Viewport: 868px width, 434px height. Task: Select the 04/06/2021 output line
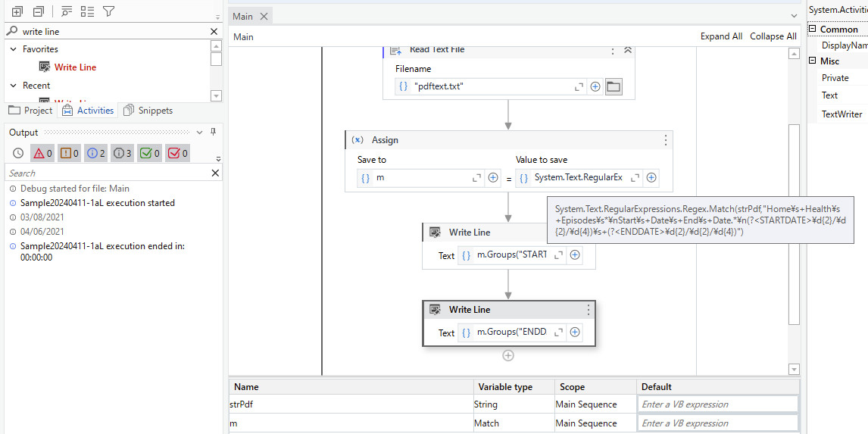click(x=42, y=232)
